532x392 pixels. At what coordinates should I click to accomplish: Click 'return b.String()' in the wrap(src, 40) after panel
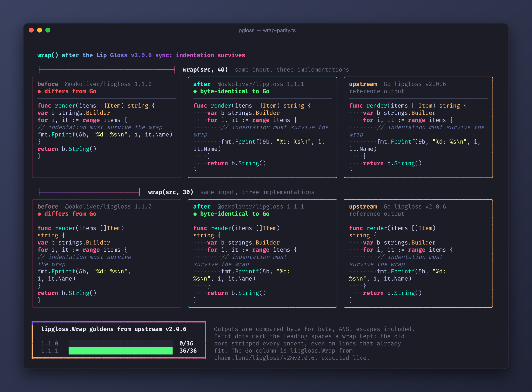coord(237,163)
